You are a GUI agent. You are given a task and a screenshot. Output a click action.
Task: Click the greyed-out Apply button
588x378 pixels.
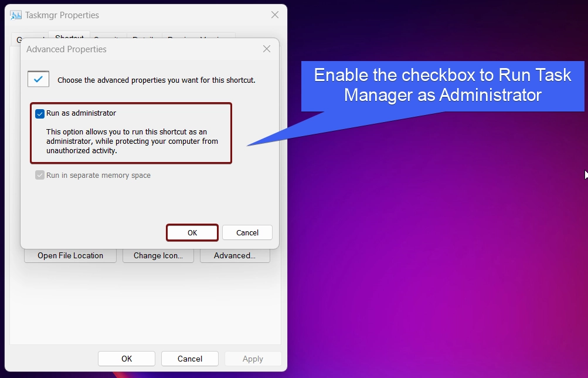click(x=253, y=359)
